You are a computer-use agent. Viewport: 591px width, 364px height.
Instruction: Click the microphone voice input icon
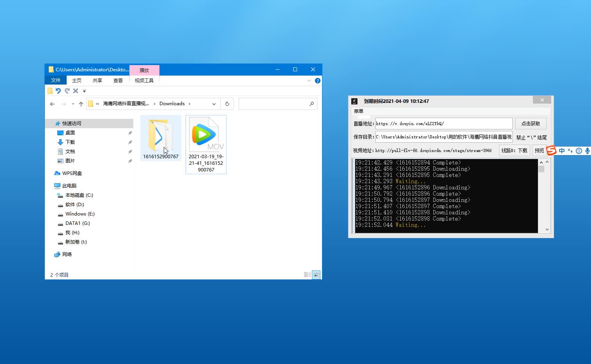[x=587, y=150]
